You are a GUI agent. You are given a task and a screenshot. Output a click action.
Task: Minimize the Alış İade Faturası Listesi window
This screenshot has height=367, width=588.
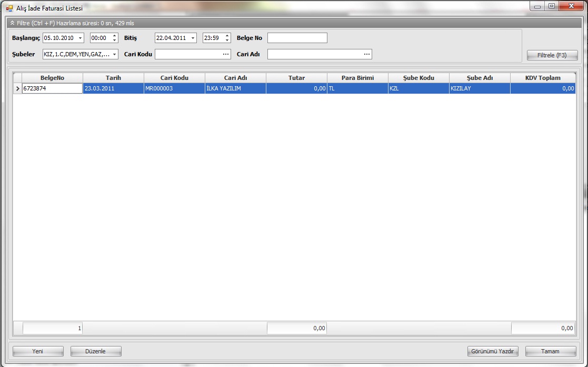pyautogui.click(x=537, y=6)
